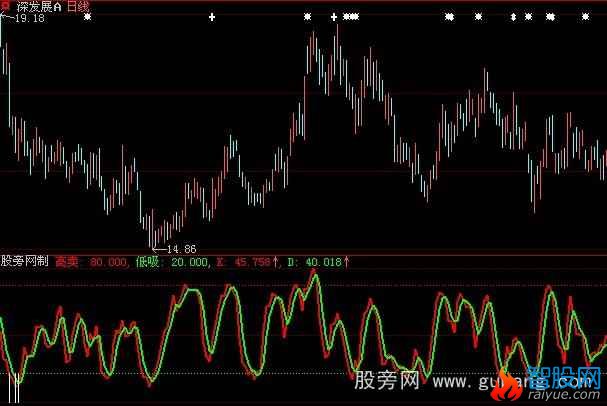607x406 pixels.
Task: Open the 股旁网制 indicator name
Action: [x=24, y=261]
